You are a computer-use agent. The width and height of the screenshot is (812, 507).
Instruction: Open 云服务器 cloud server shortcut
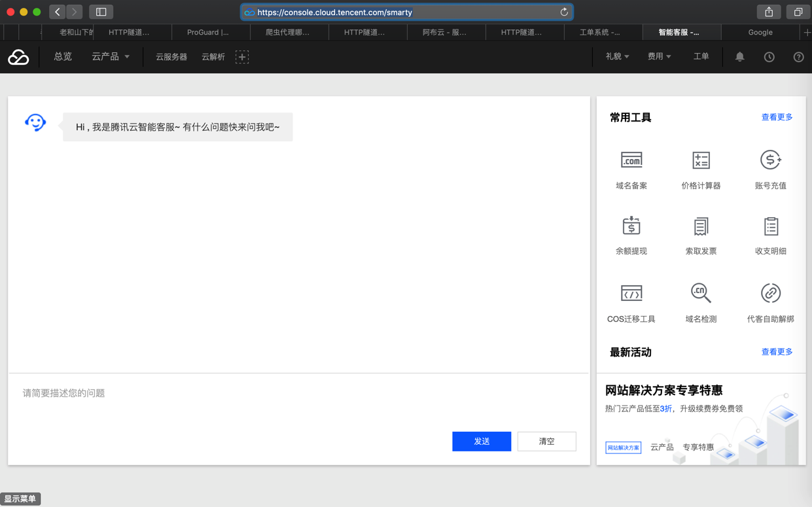point(171,57)
